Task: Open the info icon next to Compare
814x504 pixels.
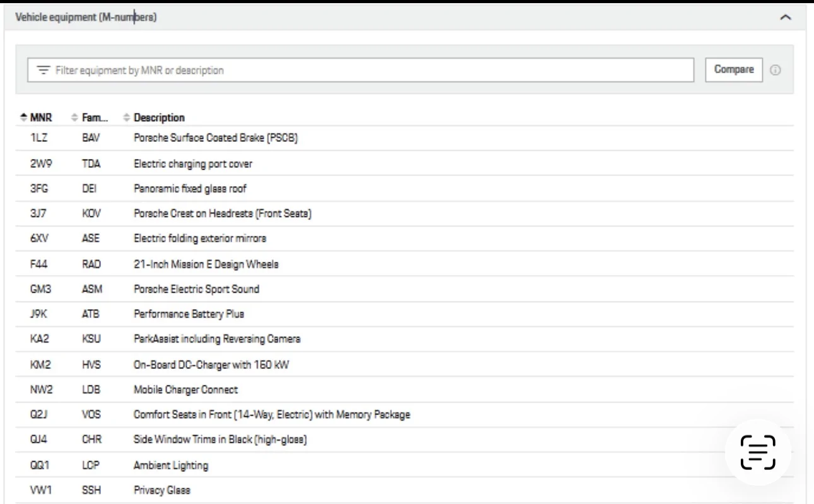Action: [775, 70]
